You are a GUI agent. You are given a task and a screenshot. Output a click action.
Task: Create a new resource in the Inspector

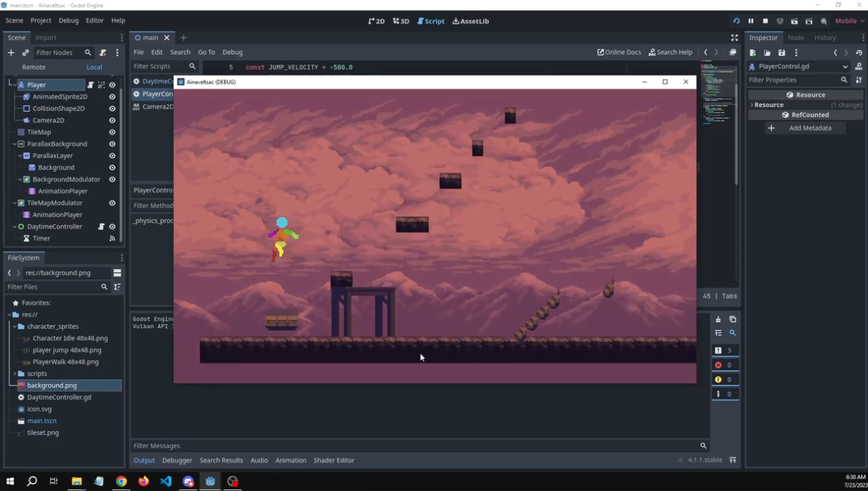[752, 53]
